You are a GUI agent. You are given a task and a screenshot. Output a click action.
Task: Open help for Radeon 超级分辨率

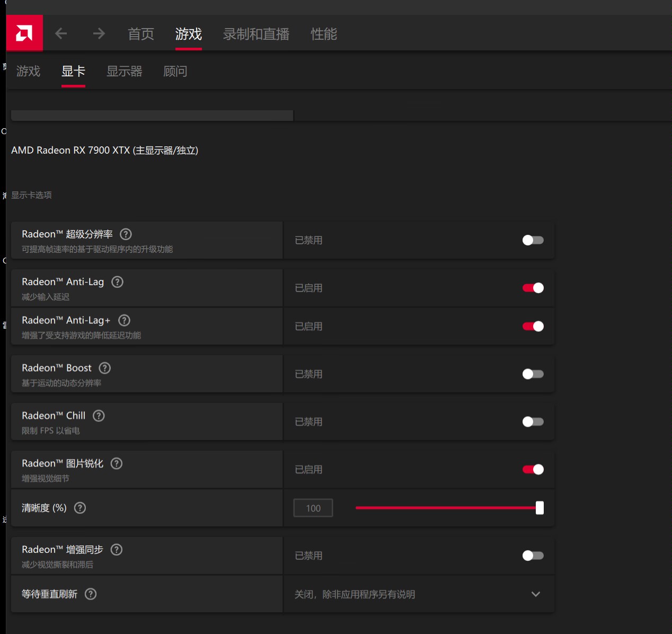(126, 234)
